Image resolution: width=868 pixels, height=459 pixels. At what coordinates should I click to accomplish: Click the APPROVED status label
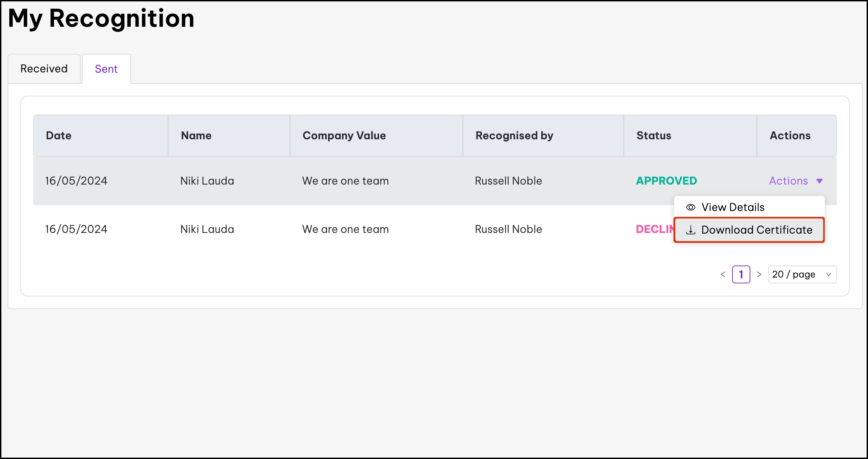click(x=666, y=181)
